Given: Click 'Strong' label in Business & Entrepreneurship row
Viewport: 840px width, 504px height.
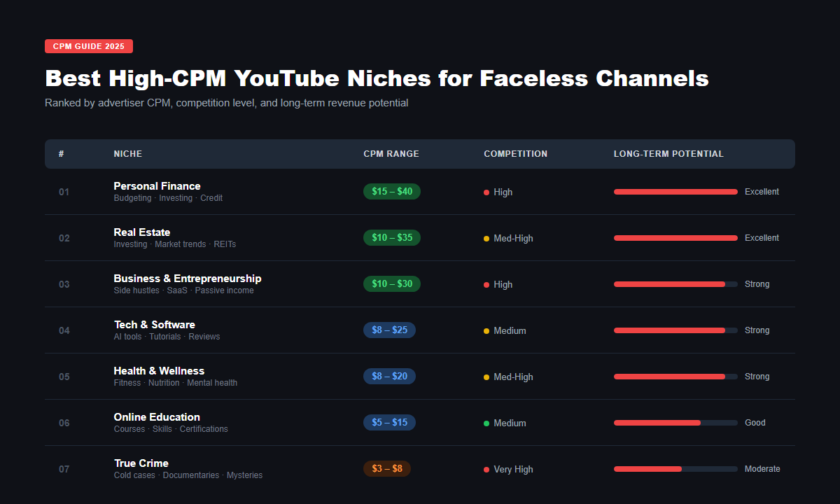Looking at the screenshot, I should (x=757, y=284).
